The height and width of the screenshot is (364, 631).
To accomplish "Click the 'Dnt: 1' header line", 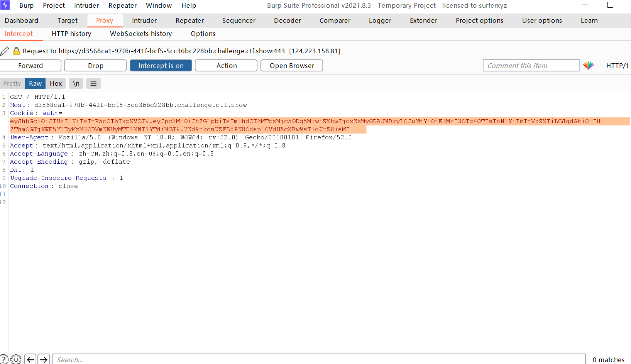I will coord(22,170).
